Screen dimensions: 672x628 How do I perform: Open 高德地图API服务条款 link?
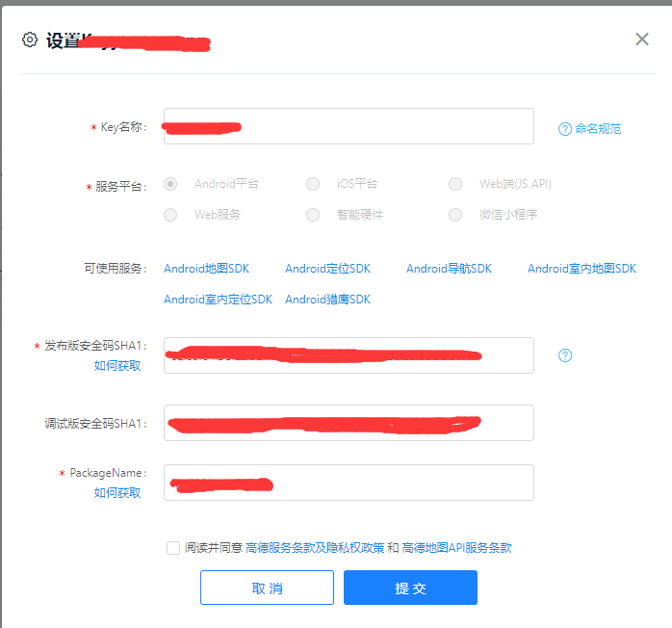click(x=457, y=548)
